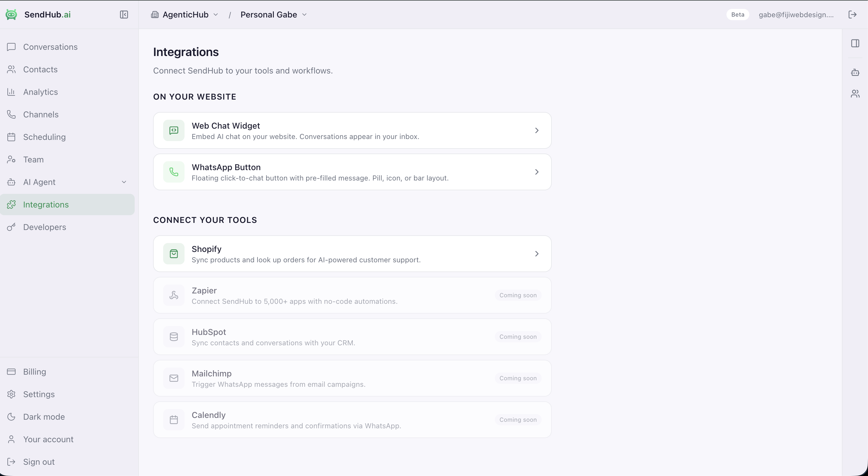The width and height of the screenshot is (868, 476).
Task: Click the Zapier webhook icon
Action: pos(174,295)
